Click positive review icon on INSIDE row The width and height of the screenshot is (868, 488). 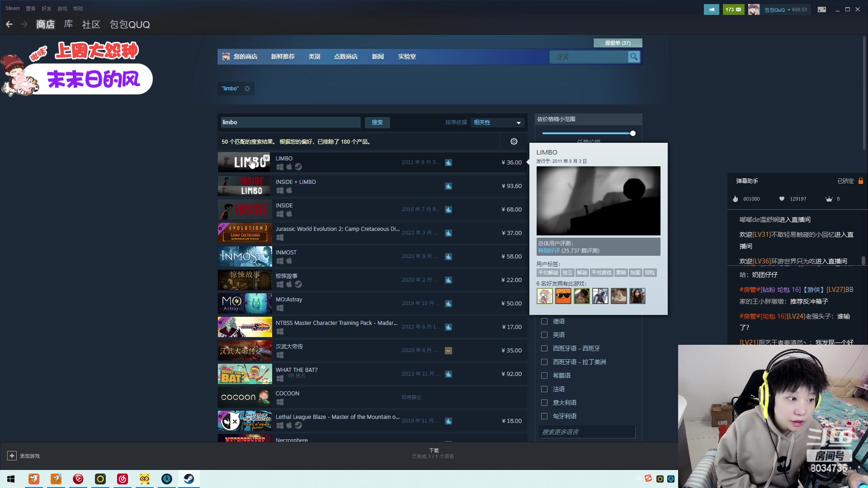tap(448, 210)
